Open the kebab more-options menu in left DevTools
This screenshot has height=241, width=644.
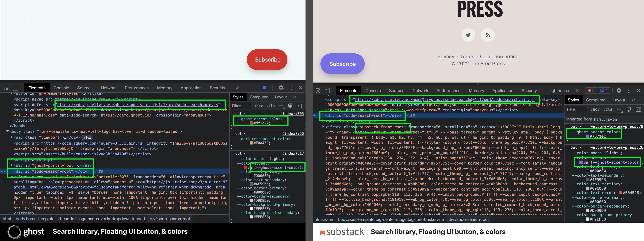291,88
